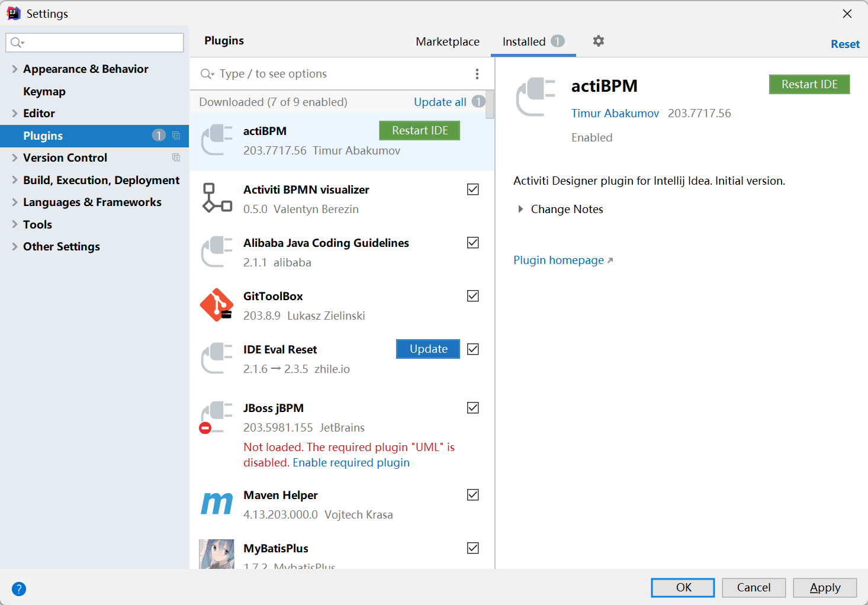The height and width of the screenshot is (605, 868).
Task: Expand the Other Settings node
Action: 15,246
